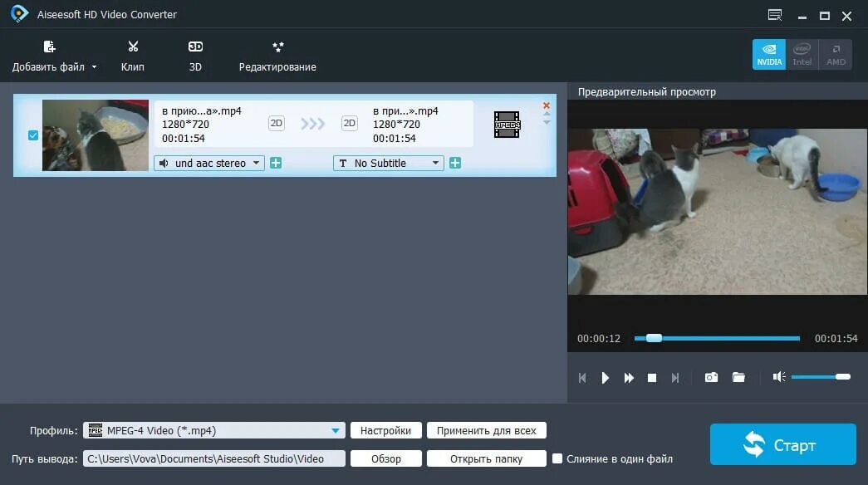
Task: Click the Открыть папку button
Action: coord(487,458)
